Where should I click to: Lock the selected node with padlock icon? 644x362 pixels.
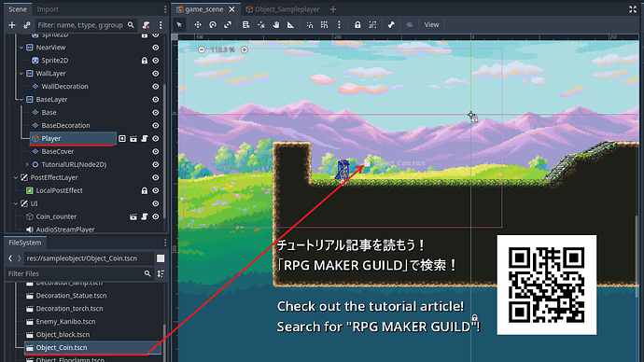point(357,24)
